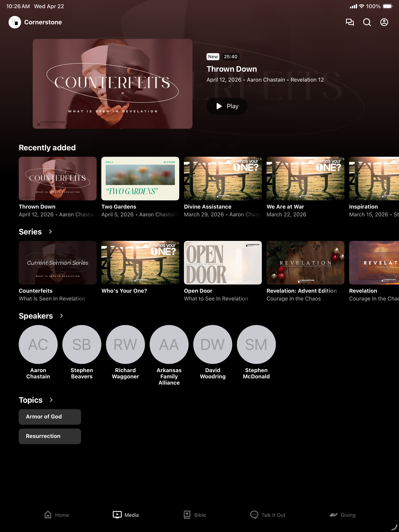Switch to the Home tab label
The width and height of the screenshot is (399, 532).
62,515
